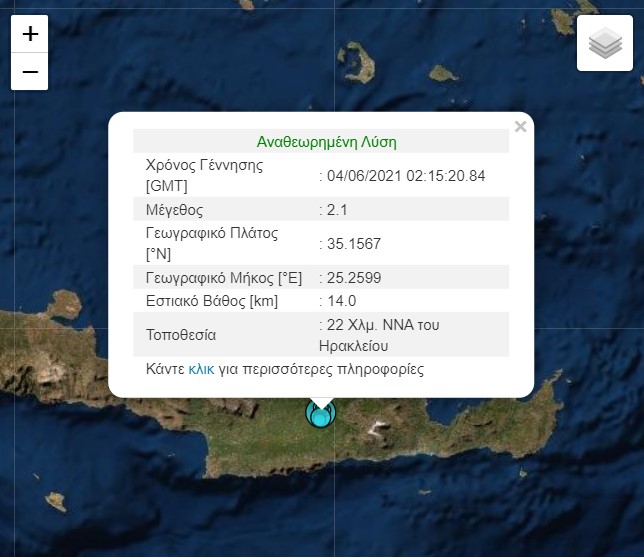The height and width of the screenshot is (557, 644).
Task: Close the earthquake info popup
Action: pos(520,127)
